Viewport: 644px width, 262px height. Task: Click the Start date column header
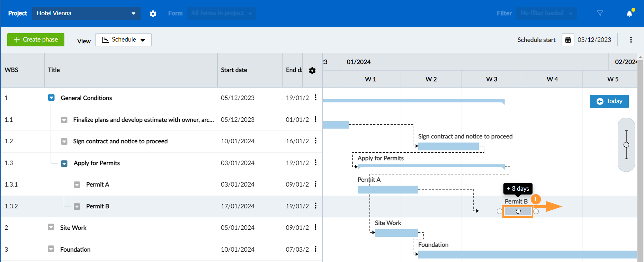tap(234, 70)
